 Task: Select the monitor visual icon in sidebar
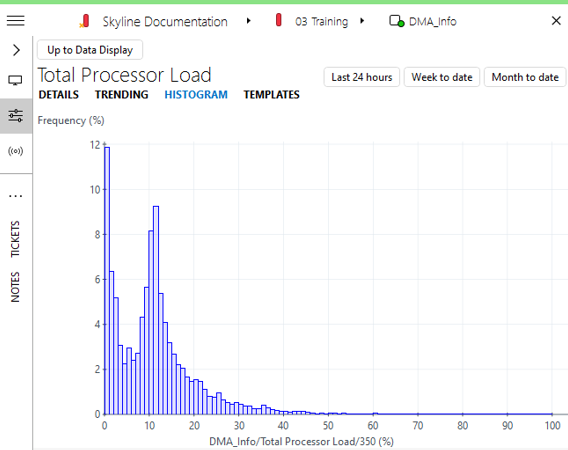pos(15,80)
